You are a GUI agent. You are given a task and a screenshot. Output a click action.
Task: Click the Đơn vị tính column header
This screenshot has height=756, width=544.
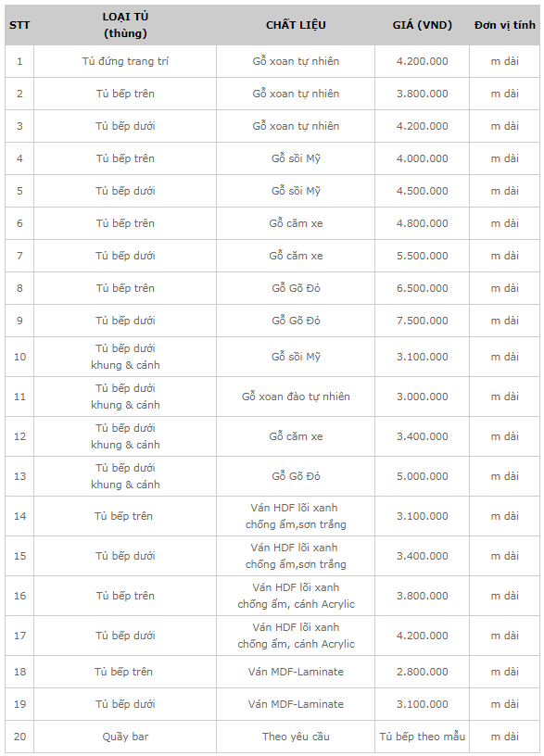504,25
